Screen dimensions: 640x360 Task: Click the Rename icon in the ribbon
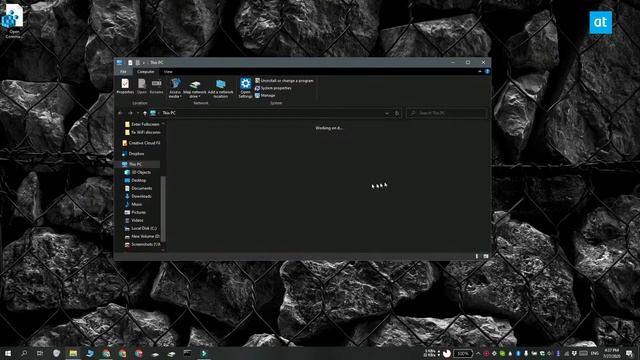[x=156, y=86]
